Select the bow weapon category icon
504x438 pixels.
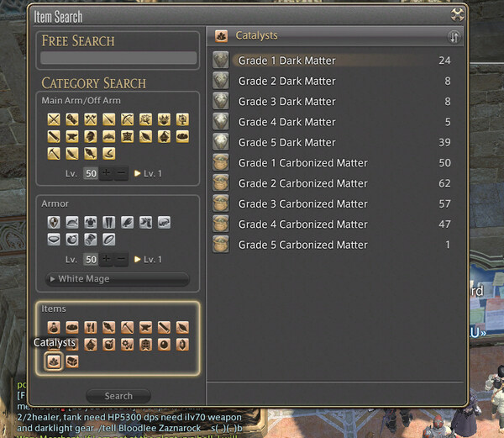(x=128, y=119)
